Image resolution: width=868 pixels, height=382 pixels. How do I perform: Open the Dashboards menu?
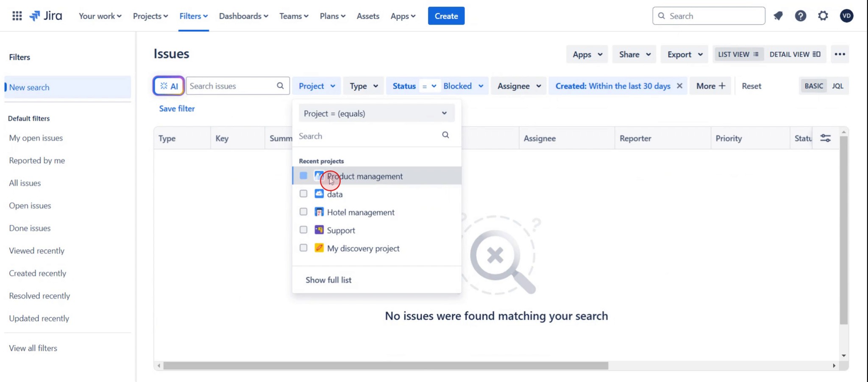243,16
